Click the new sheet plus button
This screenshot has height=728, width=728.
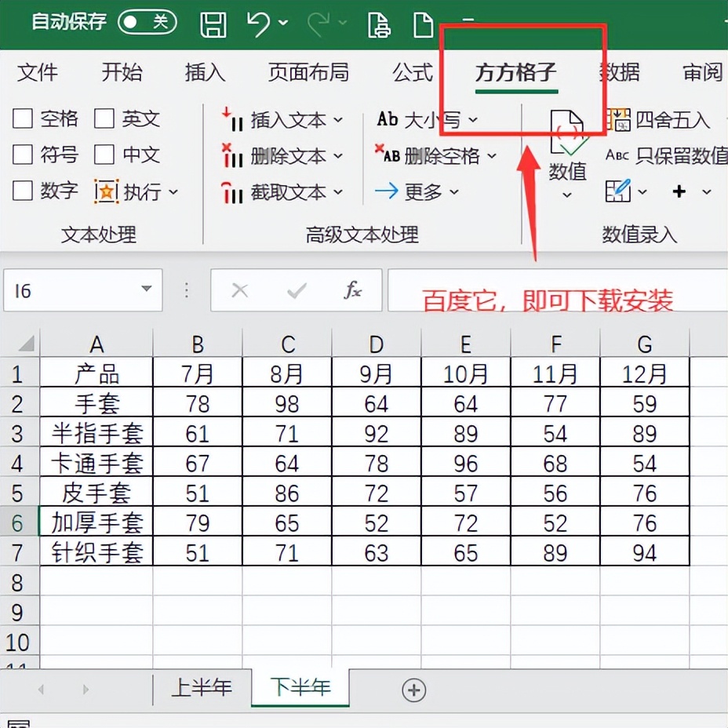point(413,690)
